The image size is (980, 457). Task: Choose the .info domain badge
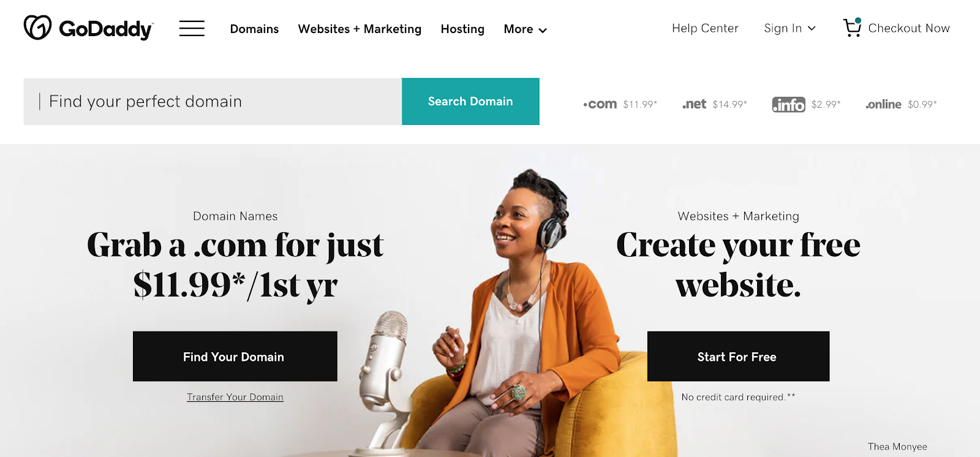coord(789,105)
